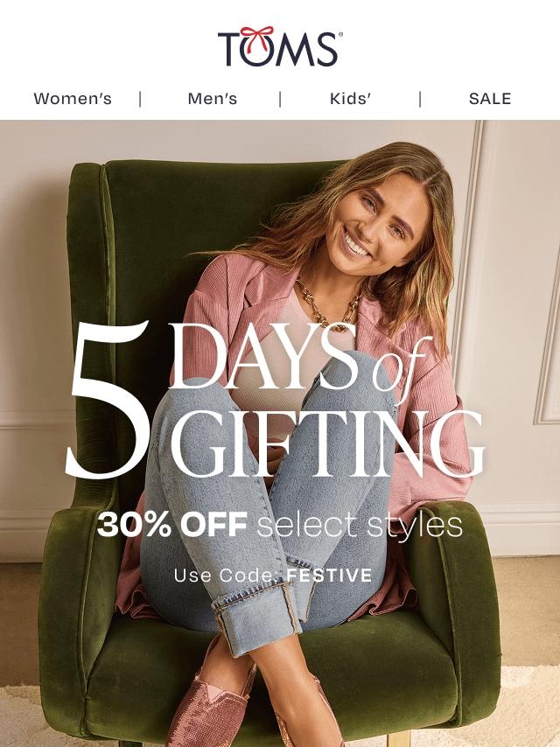The width and height of the screenshot is (560, 747).
Task: Click the word DAYS in the headline
Action: [263, 356]
